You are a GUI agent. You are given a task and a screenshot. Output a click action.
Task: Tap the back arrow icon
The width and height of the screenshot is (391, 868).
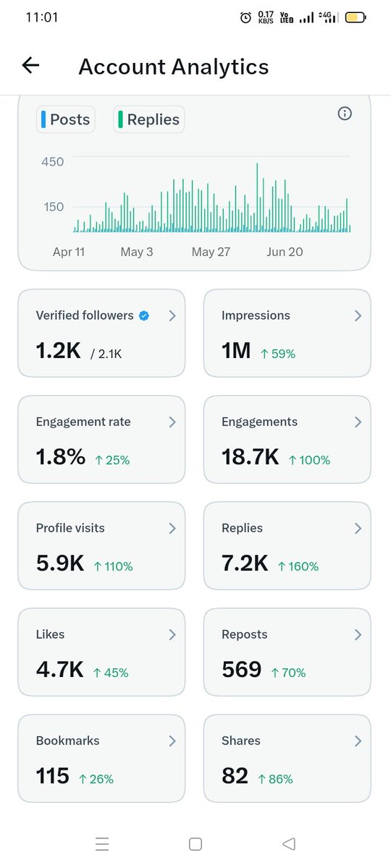coord(30,66)
